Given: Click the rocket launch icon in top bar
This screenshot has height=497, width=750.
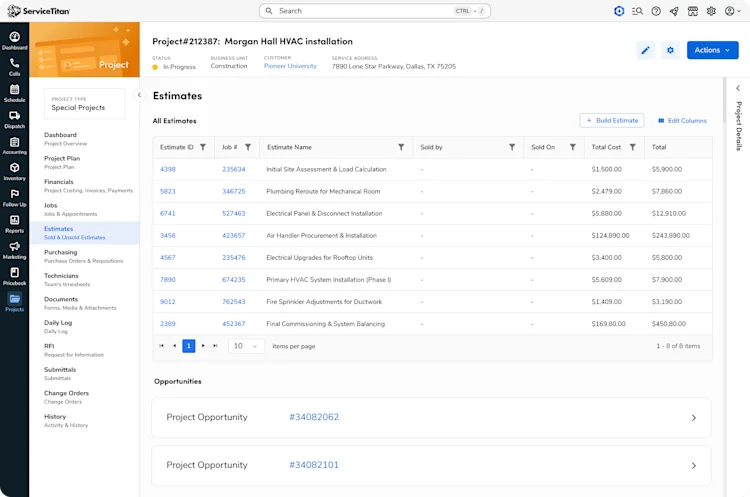Looking at the screenshot, I should pyautogui.click(x=674, y=11).
